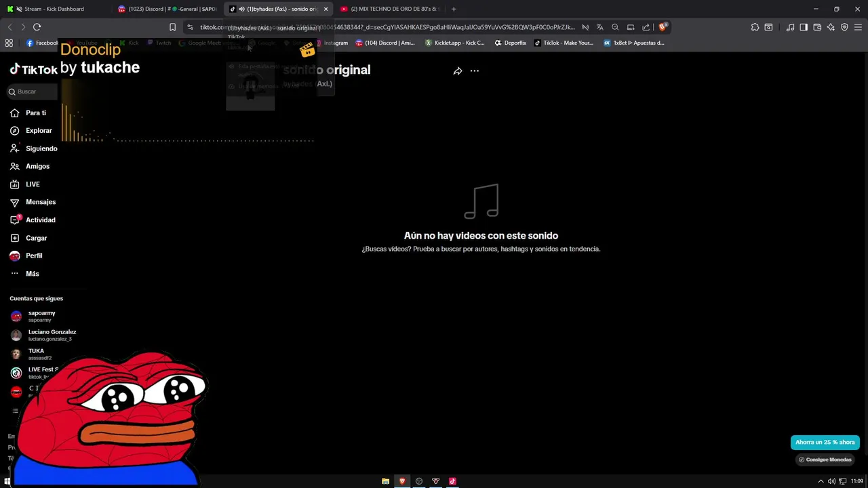The height and width of the screenshot is (488, 868).
Task: Open the music note media control icon
Action: pos(790,27)
